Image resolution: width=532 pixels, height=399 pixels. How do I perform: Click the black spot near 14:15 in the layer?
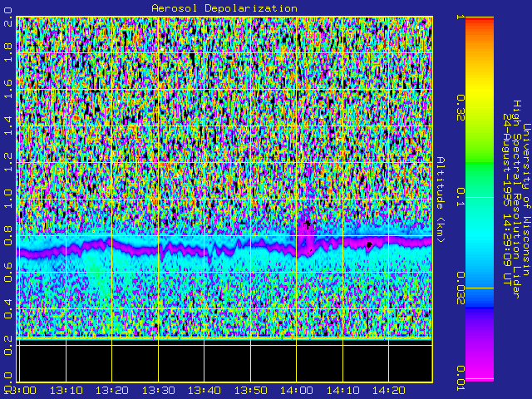(369, 244)
